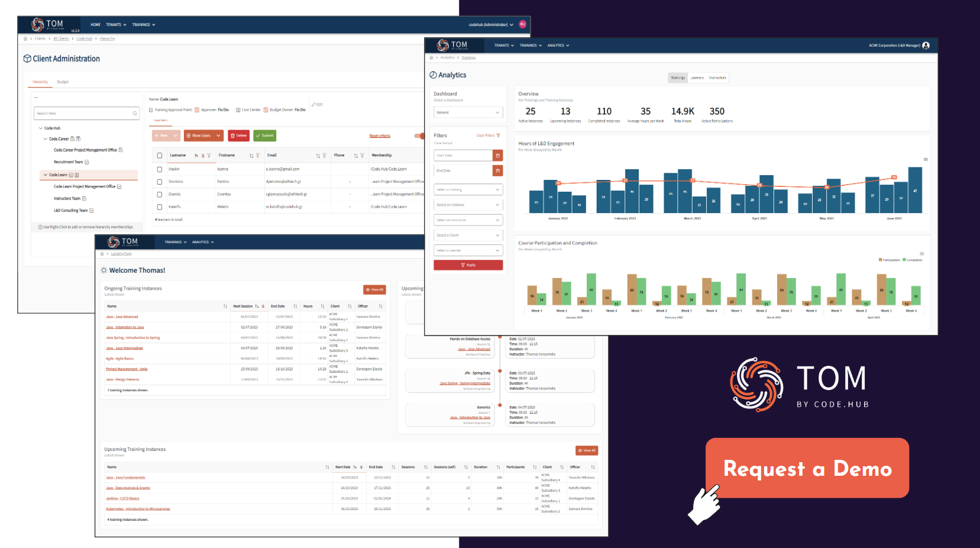This screenshot has height=548, width=980.
Task: Check the box for learner Anakin
Action: pyautogui.click(x=160, y=169)
